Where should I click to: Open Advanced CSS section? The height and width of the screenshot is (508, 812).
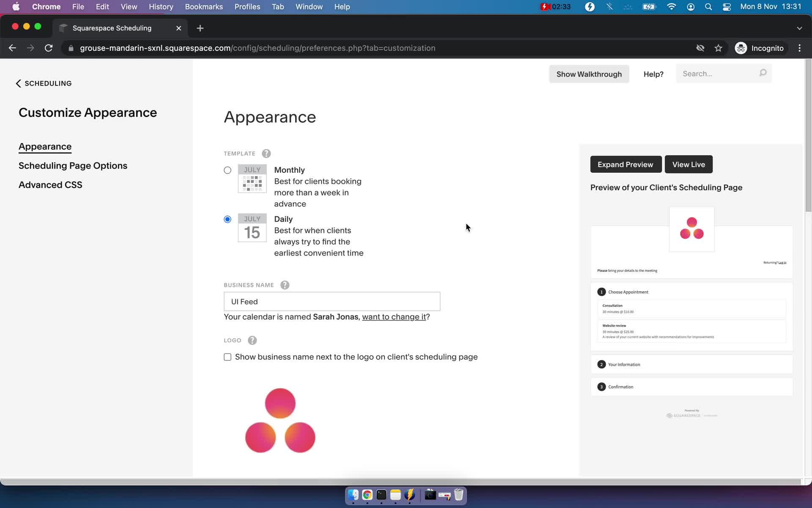[50, 185]
